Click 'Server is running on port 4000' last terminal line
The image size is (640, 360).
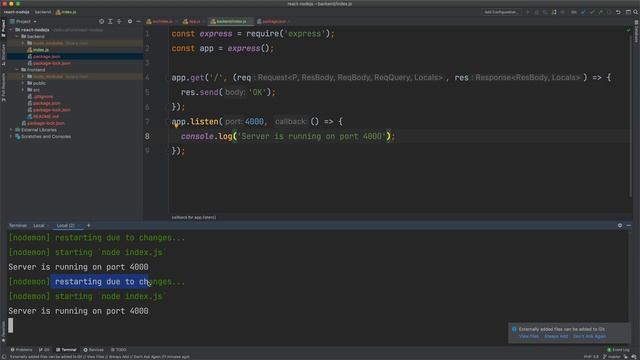tap(78, 311)
